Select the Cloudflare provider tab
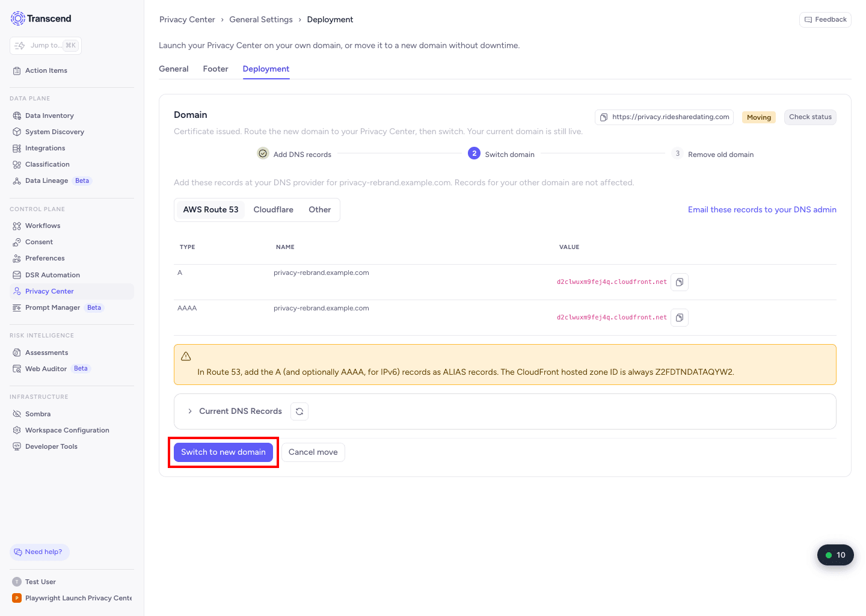Image resolution: width=866 pixels, height=616 pixels. pyautogui.click(x=274, y=210)
